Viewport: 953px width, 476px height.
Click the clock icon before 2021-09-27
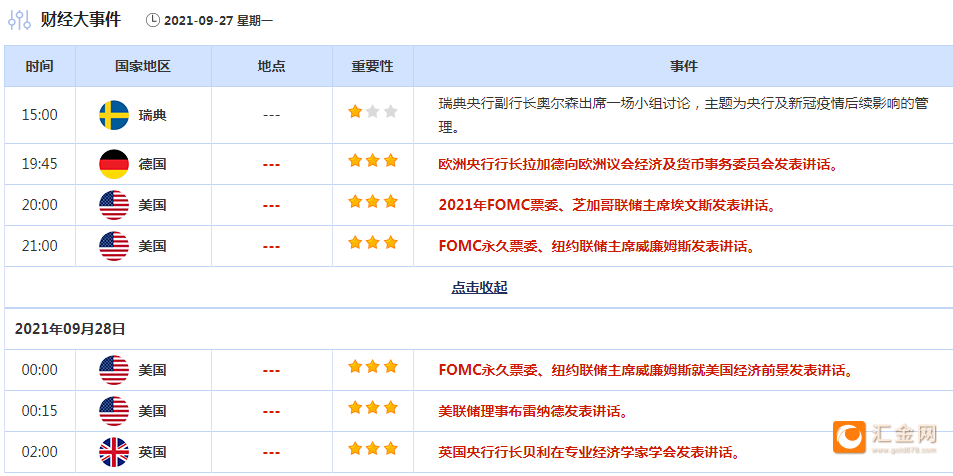point(153,21)
